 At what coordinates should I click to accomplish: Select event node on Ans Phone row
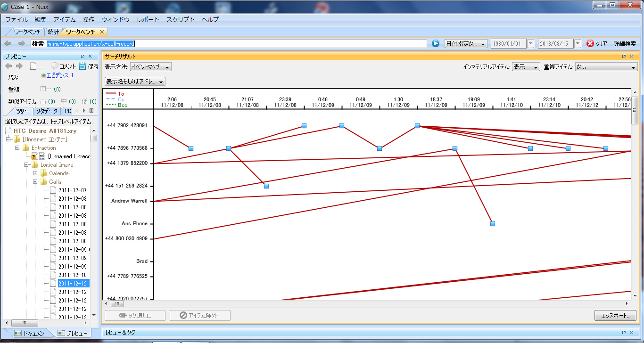(493, 224)
